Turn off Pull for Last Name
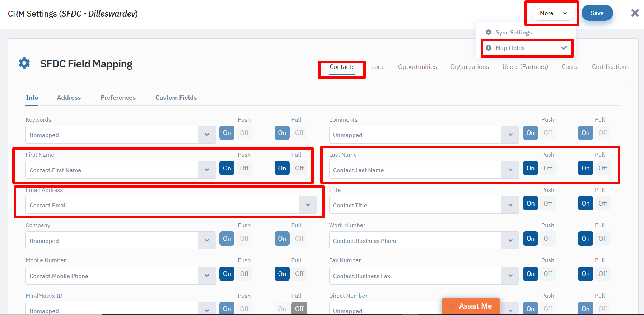Screen dimensions: 644x315 pos(603,168)
